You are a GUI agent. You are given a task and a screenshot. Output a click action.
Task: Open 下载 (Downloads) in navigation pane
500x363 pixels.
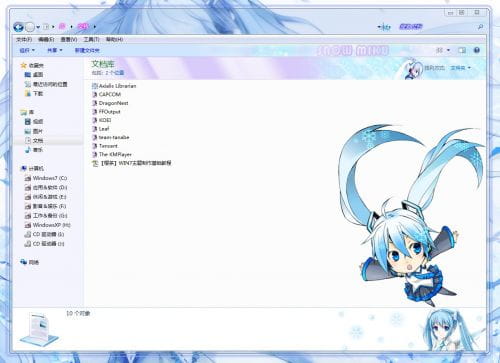click(34, 94)
